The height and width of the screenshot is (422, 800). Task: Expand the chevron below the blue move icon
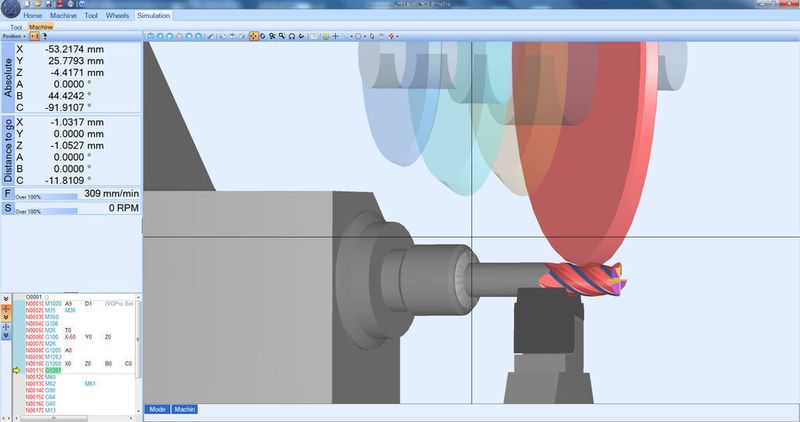pos(6,335)
